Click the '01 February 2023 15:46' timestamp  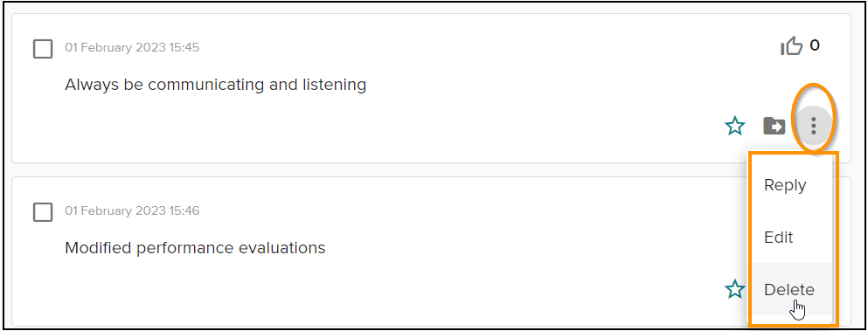click(132, 210)
